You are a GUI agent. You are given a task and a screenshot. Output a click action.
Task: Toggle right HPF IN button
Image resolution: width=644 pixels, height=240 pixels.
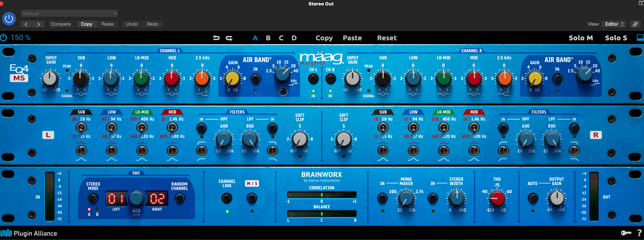pos(503,128)
